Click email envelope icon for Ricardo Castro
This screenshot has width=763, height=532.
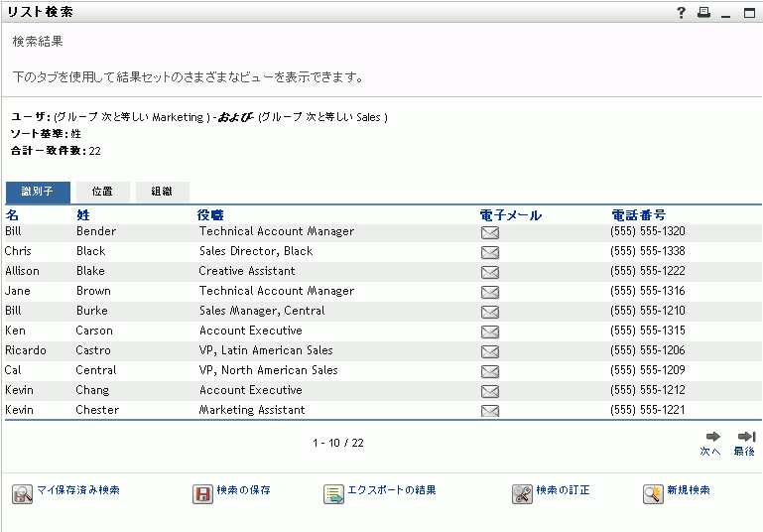click(x=490, y=352)
